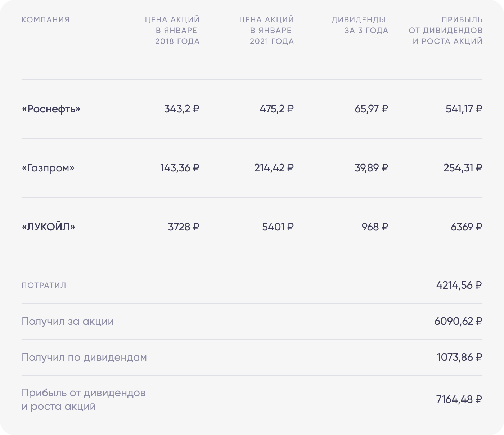Click the 2018 share price column header
504x435 pixels.
click(173, 31)
